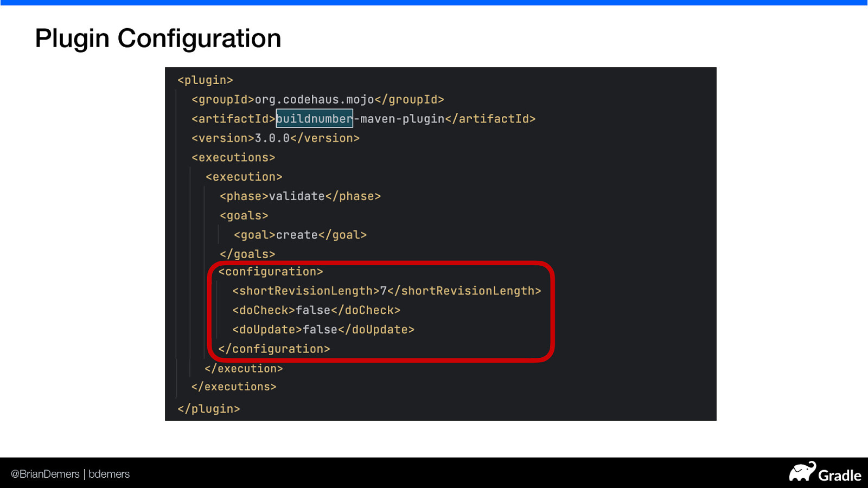Click the <phase>validate</phase> line
The width and height of the screenshot is (868, 488).
301,196
